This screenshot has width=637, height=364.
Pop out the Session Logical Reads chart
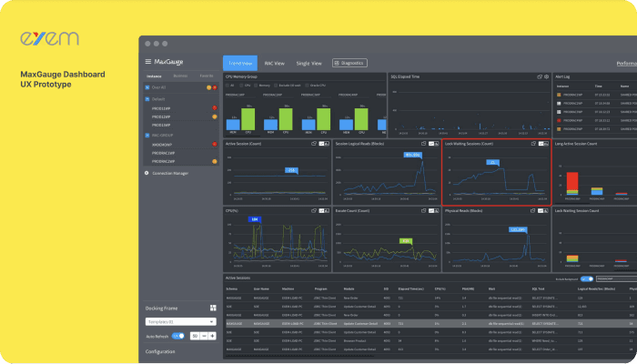(x=423, y=144)
